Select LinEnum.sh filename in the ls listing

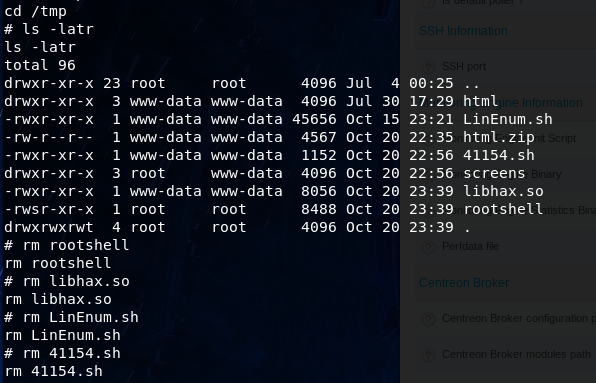pyautogui.click(x=507, y=119)
